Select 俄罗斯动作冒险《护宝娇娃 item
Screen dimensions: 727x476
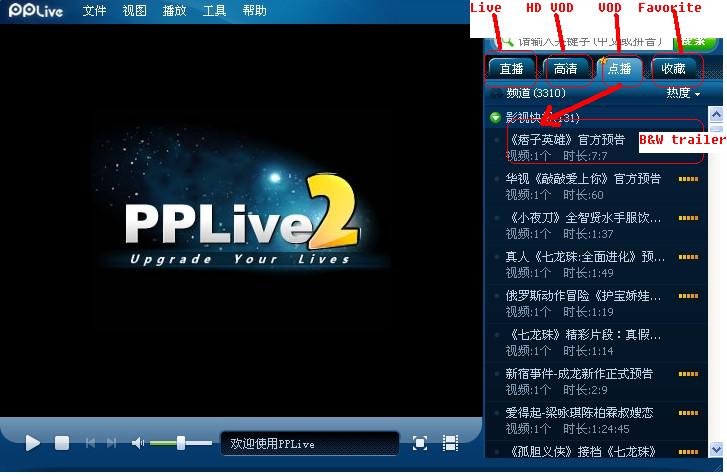coord(598,303)
